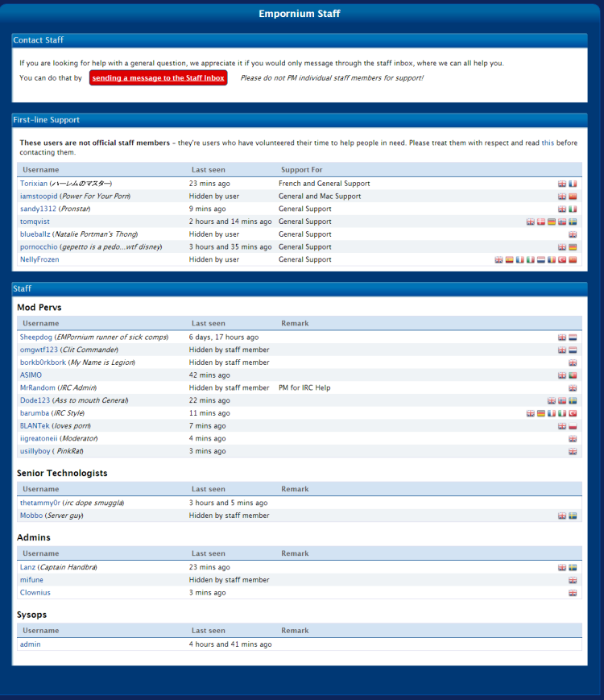Click the UK flag in blueballz's row
Image resolution: width=604 pixels, height=700 pixels.
click(x=573, y=234)
